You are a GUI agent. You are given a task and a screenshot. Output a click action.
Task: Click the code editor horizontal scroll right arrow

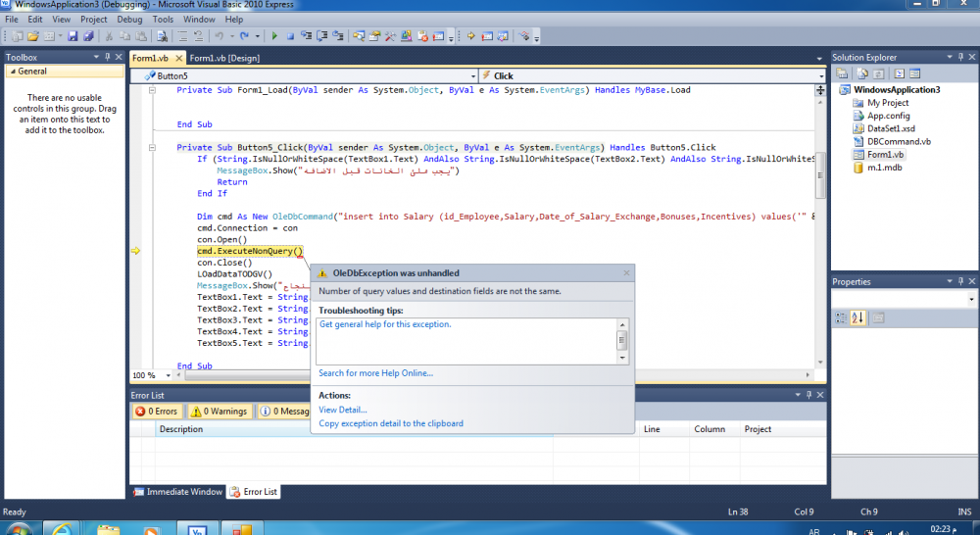[808, 375]
